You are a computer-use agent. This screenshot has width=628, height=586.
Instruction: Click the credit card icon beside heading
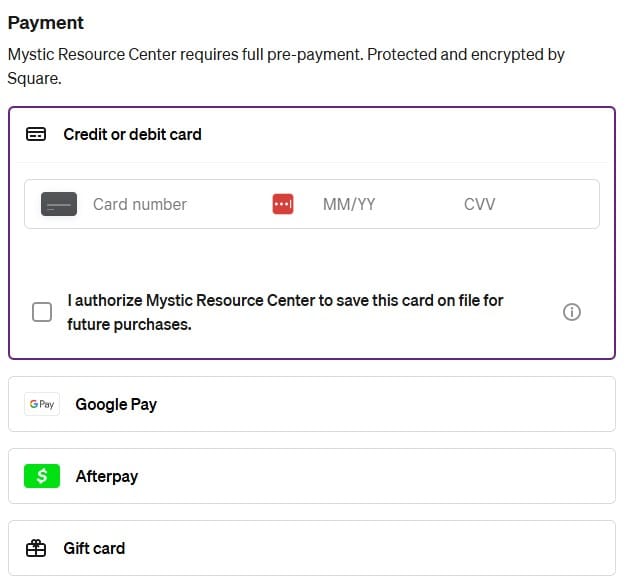(36, 134)
